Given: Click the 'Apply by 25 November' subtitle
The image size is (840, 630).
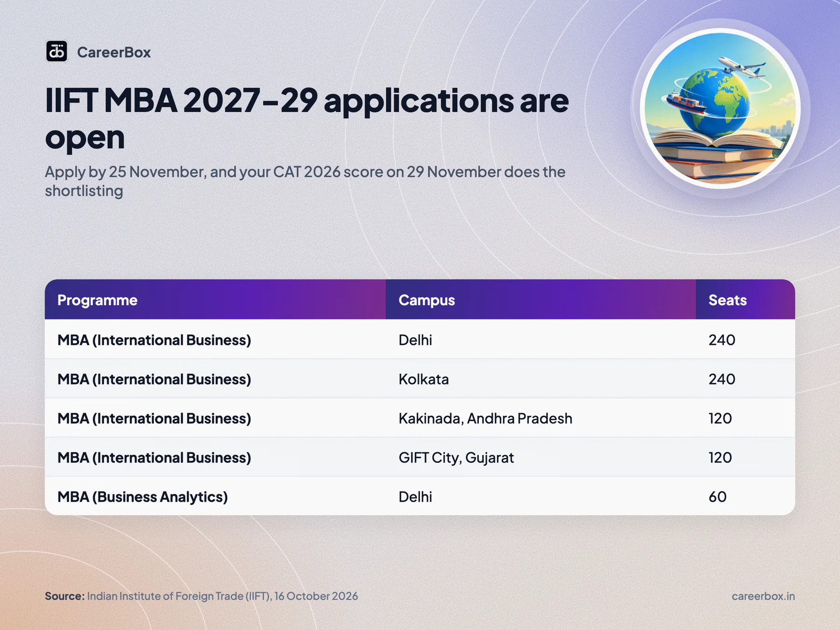Looking at the screenshot, I should [305, 181].
